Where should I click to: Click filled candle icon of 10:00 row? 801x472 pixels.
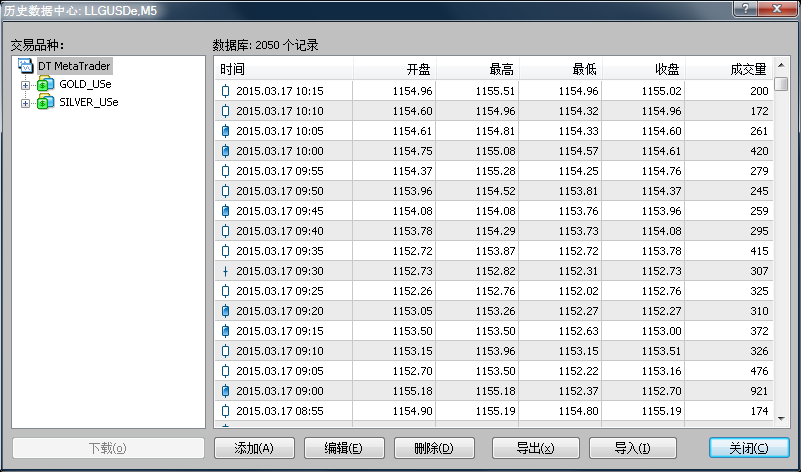pyautogui.click(x=225, y=151)
